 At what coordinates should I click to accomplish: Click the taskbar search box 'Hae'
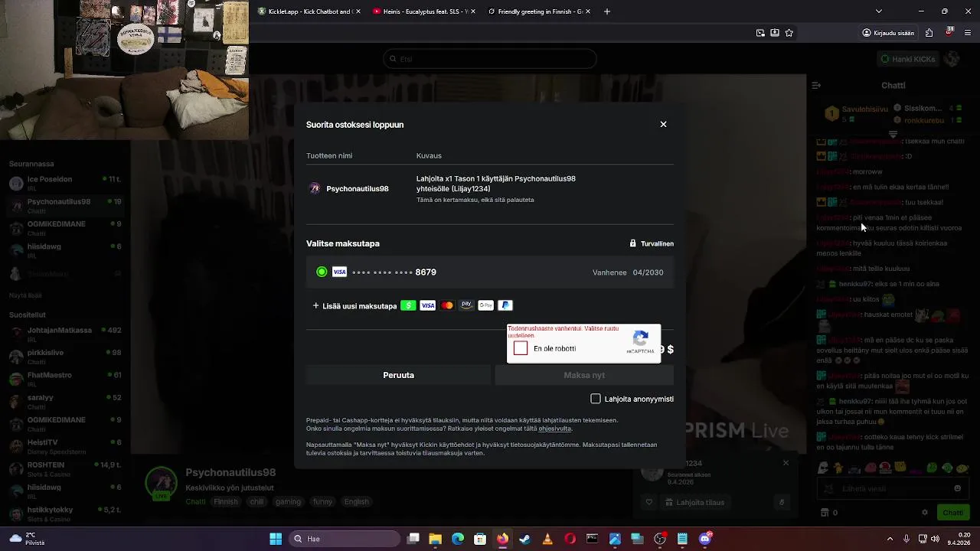click(345, 539)
